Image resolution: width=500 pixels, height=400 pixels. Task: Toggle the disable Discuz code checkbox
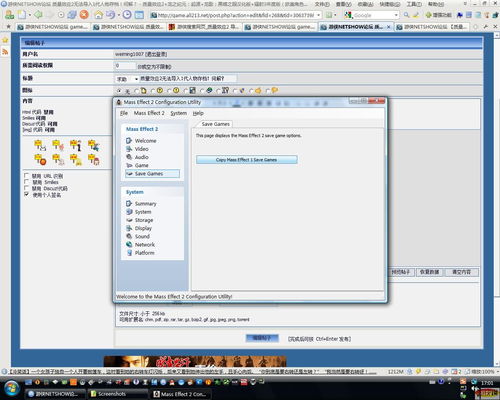click(x=26, y=188)
